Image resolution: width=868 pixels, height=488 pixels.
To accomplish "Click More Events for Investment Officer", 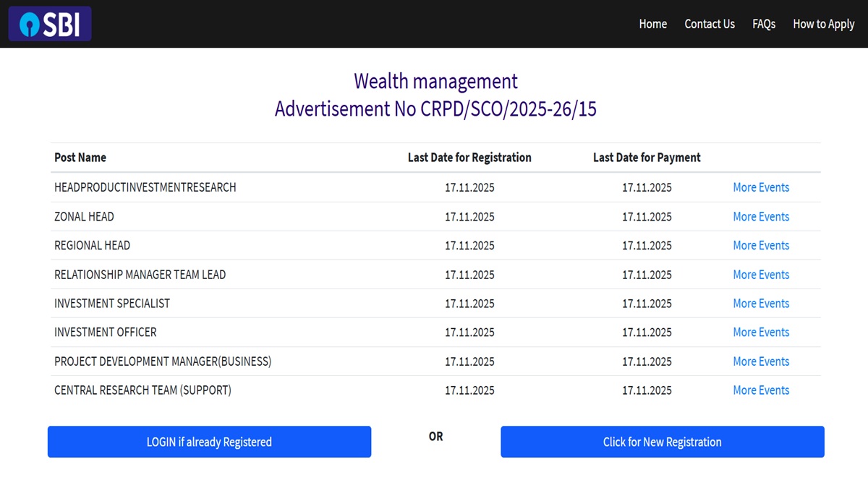I will pyautogui.click(x=761, y=333).
